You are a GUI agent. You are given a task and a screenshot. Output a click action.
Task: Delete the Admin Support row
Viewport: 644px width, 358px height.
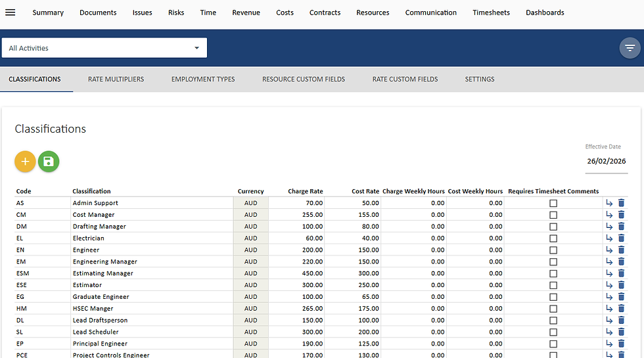(621, 203)
